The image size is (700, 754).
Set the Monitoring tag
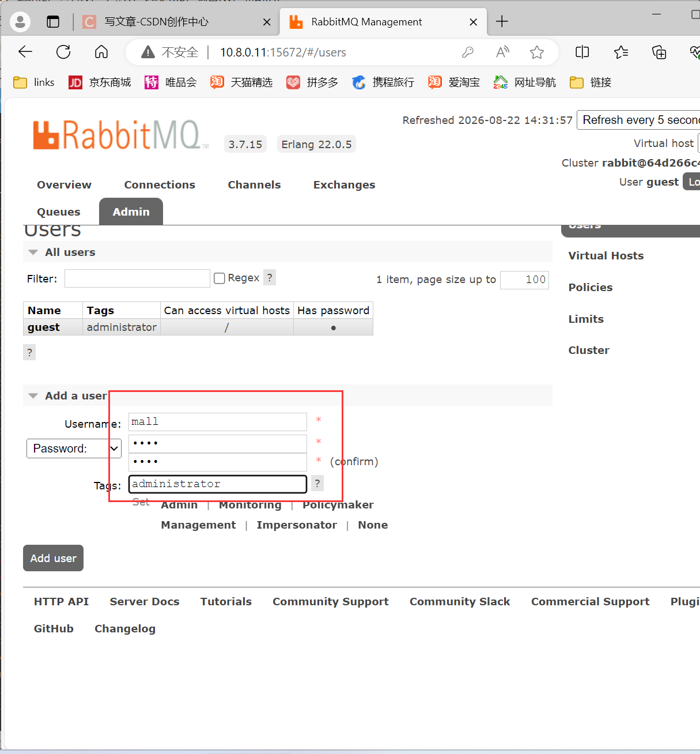(250, 505)
